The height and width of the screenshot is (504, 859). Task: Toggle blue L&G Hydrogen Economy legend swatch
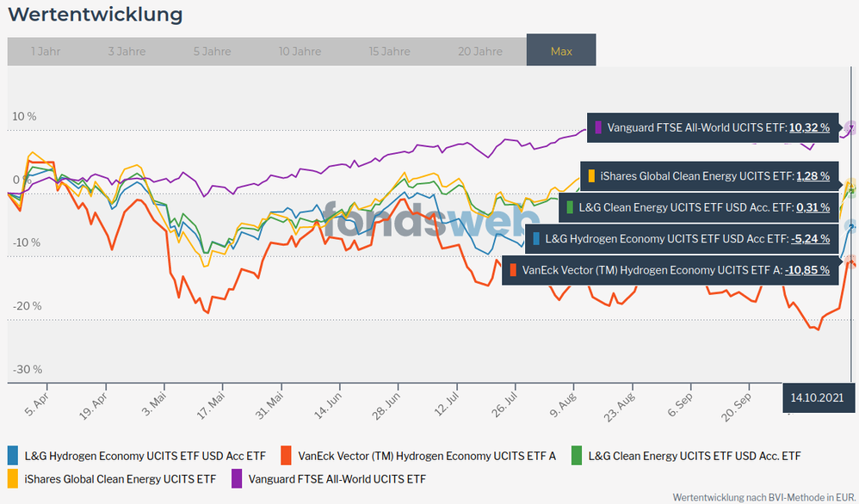pyautogui.click(x=13, y=455)
